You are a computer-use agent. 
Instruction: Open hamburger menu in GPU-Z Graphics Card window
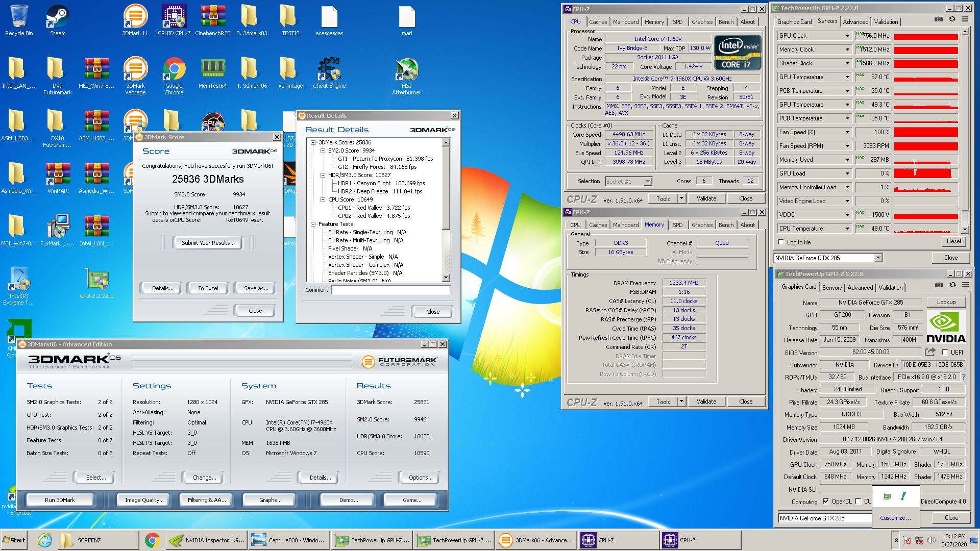[965, 285]
